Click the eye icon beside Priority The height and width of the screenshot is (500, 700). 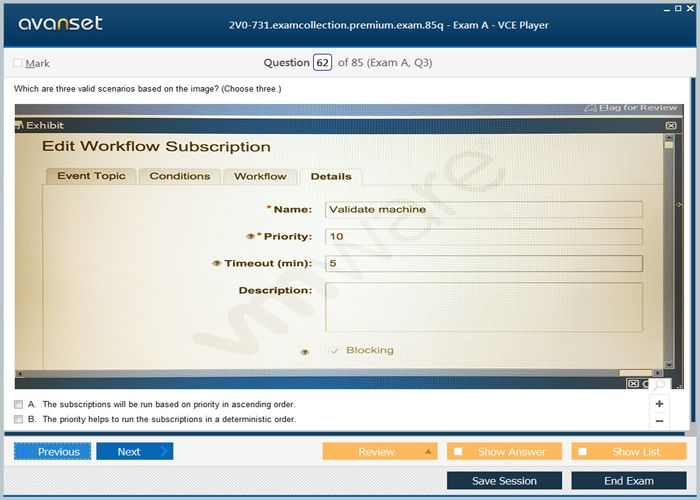(250, 237)
